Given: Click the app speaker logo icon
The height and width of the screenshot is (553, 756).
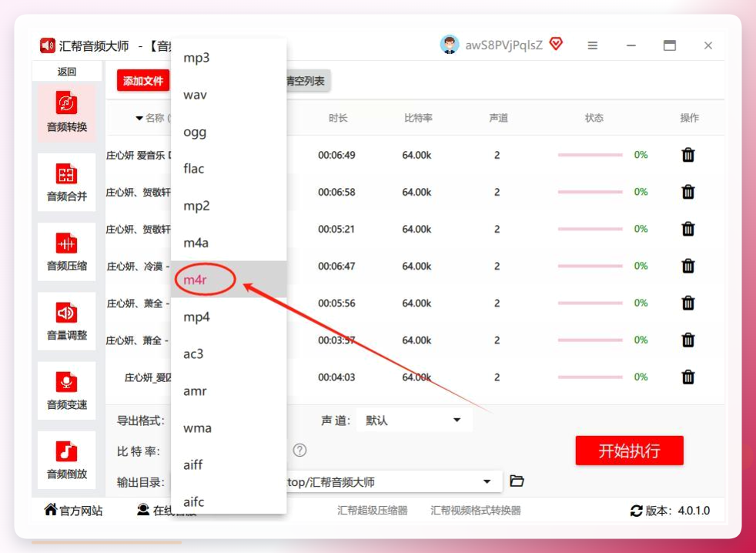Looking at the screenshot, I should (x=47, y=45).
